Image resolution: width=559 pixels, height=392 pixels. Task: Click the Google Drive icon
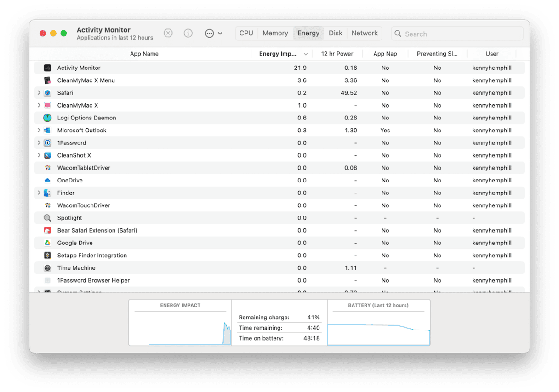(47, 243)
